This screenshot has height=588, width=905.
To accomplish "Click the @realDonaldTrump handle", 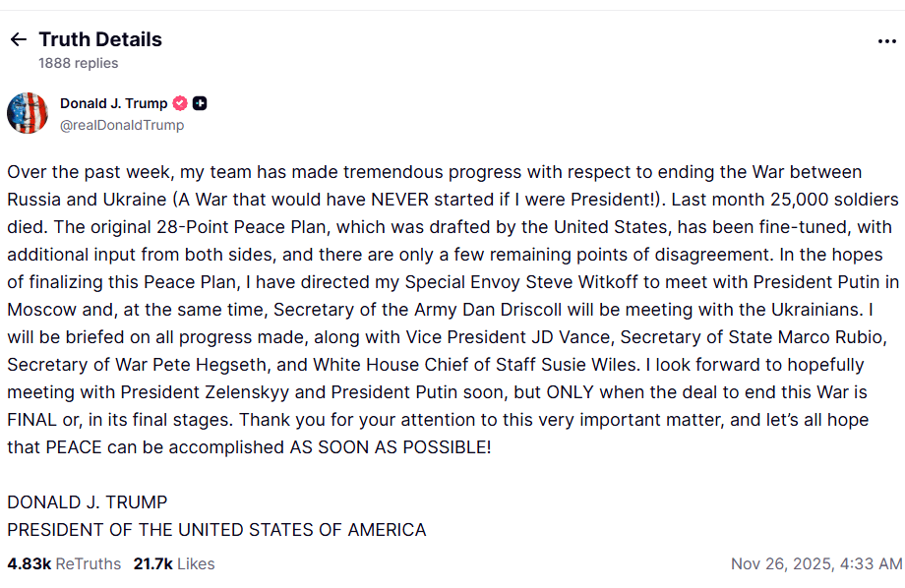I will point(122,125).
